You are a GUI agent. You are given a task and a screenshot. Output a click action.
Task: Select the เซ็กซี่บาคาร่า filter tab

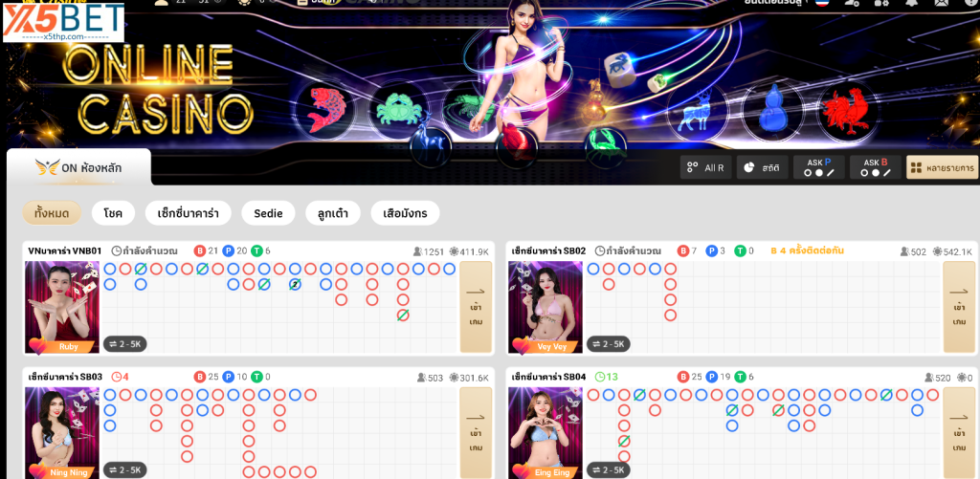188,212
